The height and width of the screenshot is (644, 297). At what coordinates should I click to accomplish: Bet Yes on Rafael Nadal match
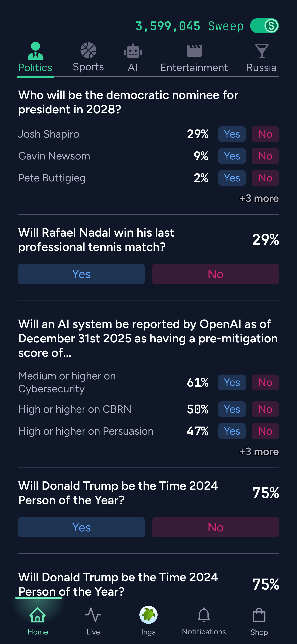coord(81,274)
